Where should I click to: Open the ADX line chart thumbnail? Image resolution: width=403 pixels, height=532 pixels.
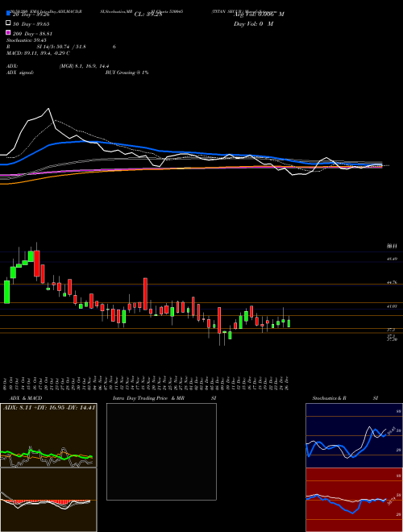pos(48,435)
